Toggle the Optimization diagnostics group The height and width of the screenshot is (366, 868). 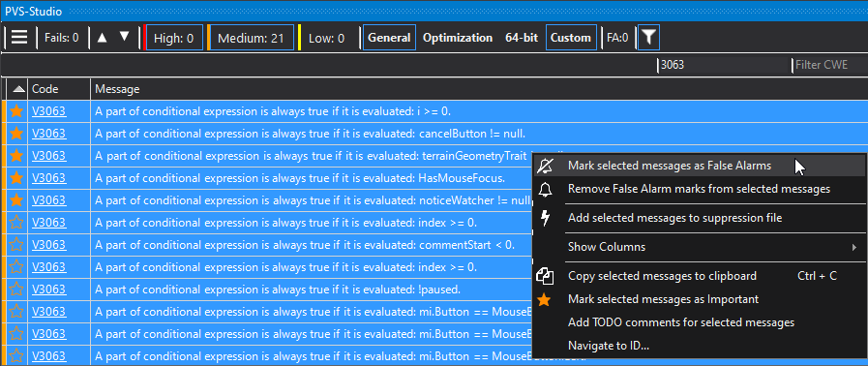[458, 38]
